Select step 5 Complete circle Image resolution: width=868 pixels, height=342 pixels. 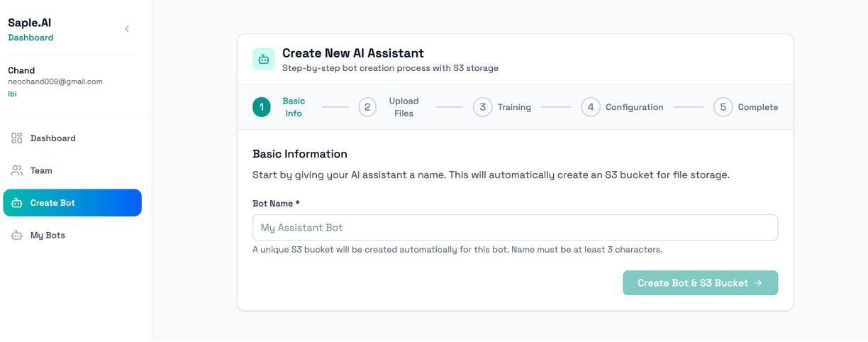(723, 107)
